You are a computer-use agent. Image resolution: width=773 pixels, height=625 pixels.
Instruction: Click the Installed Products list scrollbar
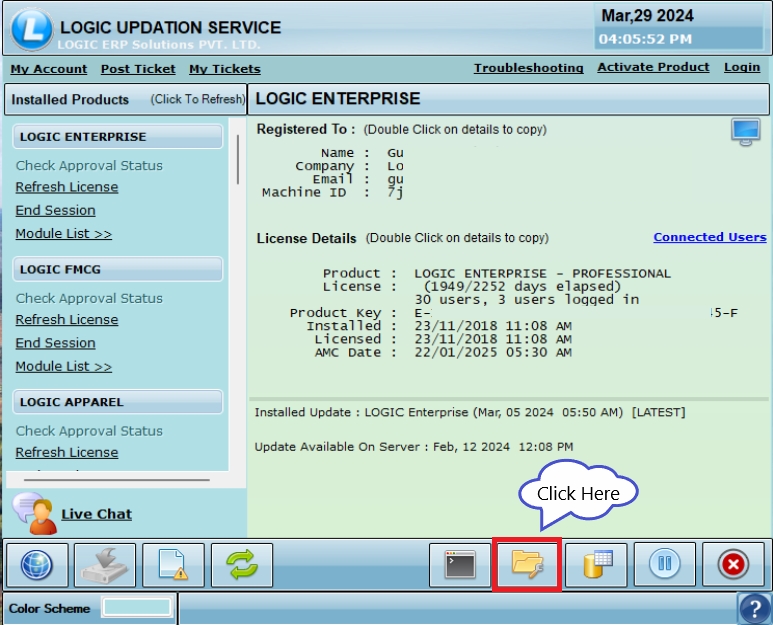tap(238, 160)
